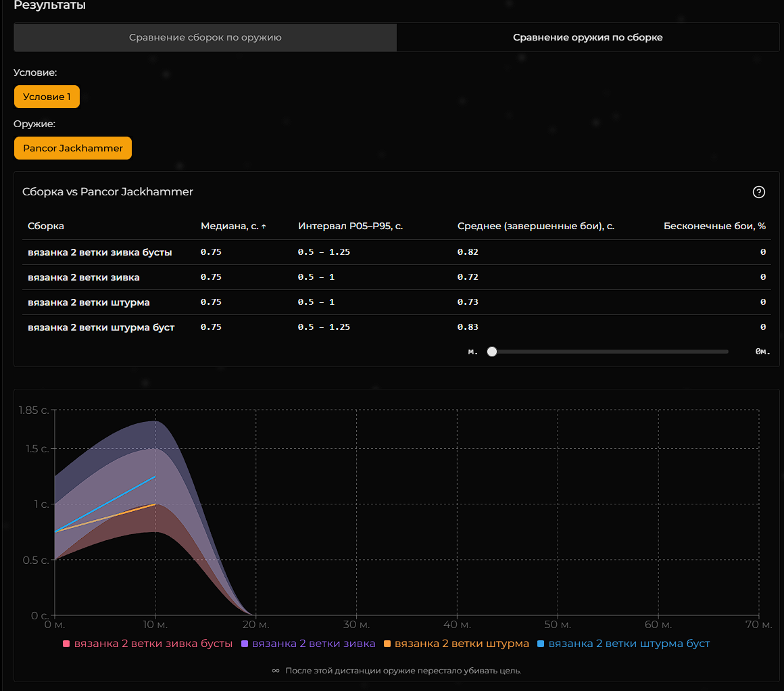Open the help question mark icon
The image size is (784, 691).
[x=758, y=192]
